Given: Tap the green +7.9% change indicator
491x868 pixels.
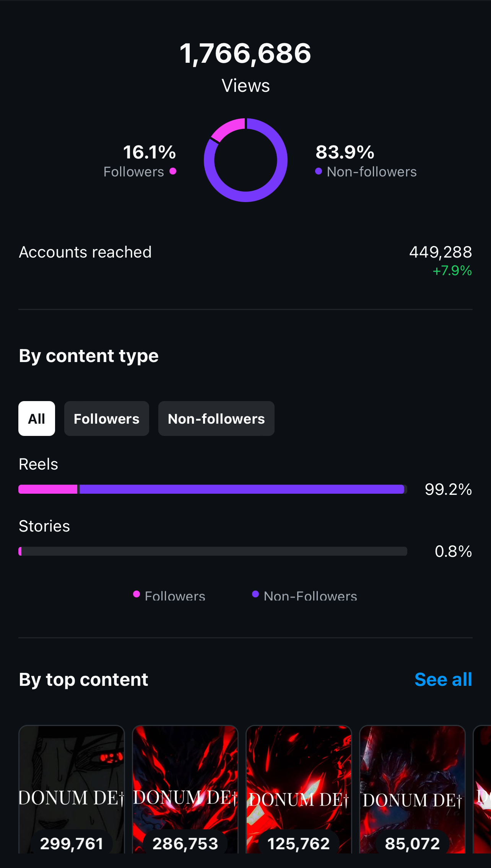Looking at the screenshot, I should [x=452, y=271].
